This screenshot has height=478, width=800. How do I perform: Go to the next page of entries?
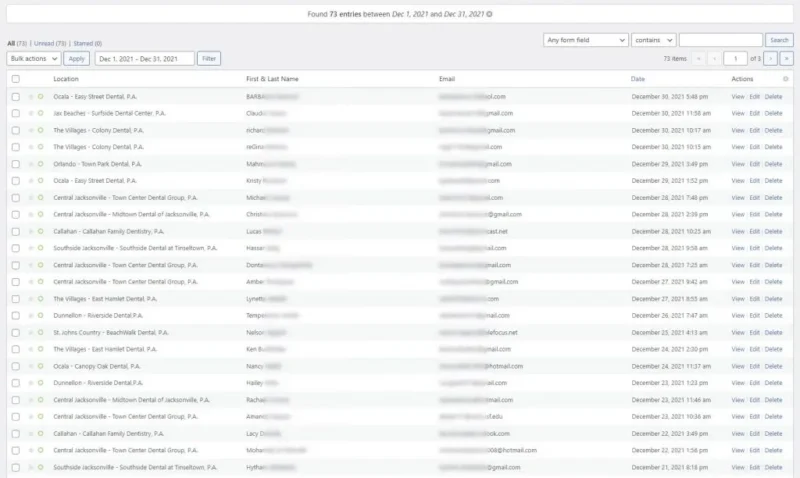[x=771, y=59]
